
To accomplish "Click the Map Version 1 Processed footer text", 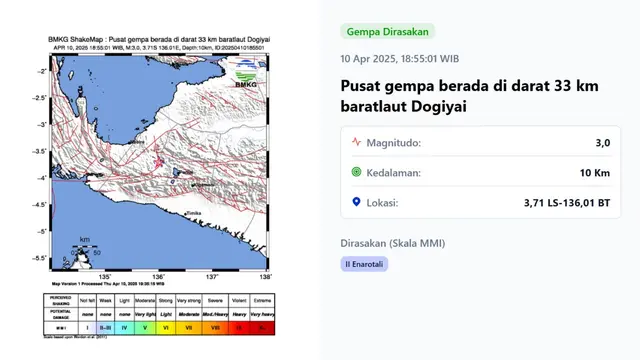I will (x=108, y=284).
